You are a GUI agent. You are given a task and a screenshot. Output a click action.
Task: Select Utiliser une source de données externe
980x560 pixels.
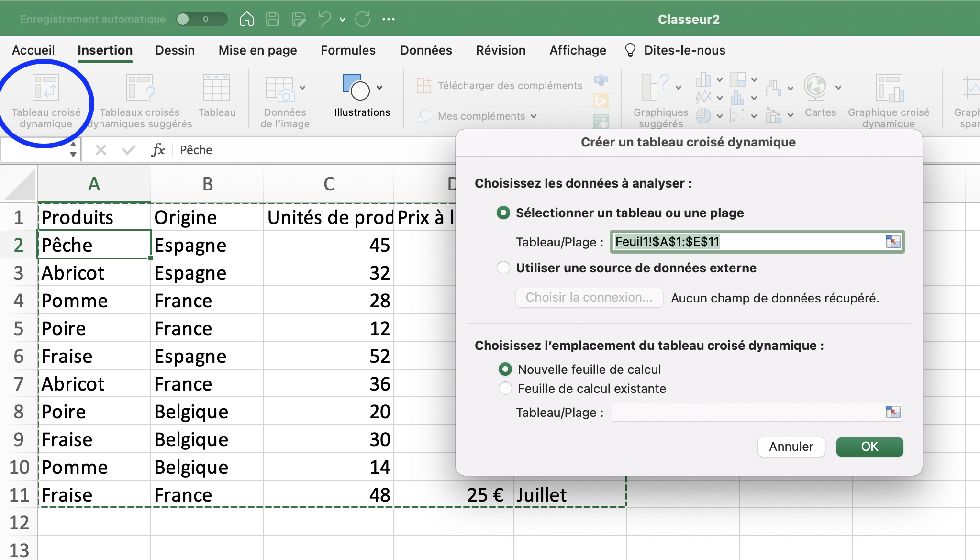(503, 268)
